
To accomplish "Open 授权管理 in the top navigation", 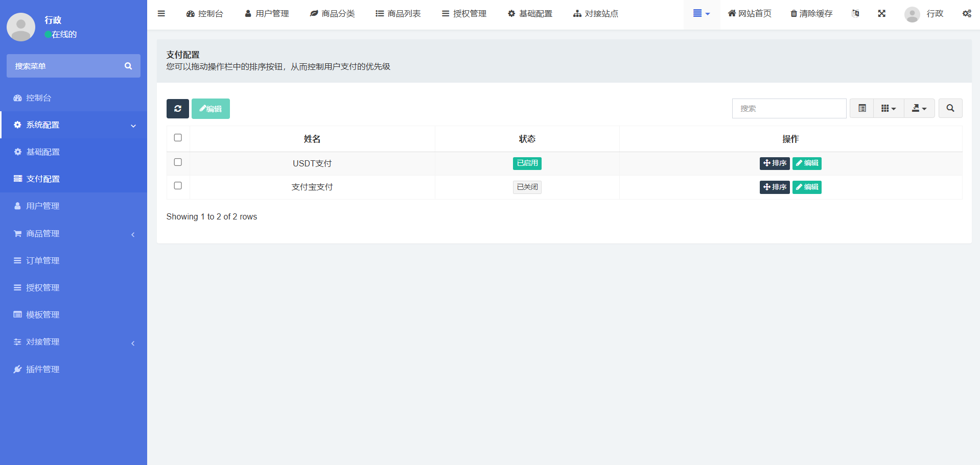I will coord(464,14).
